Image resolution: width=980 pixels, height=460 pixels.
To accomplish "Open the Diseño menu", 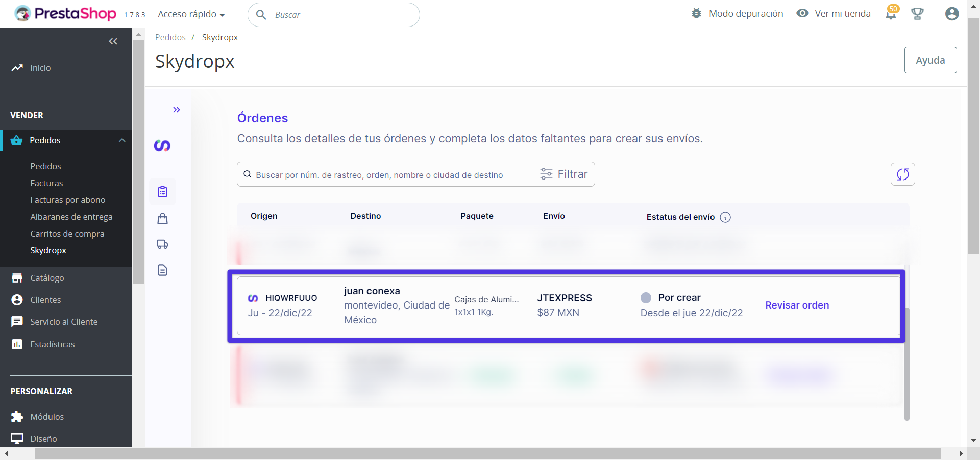I will pyautogui.click(x=43, y=439).
